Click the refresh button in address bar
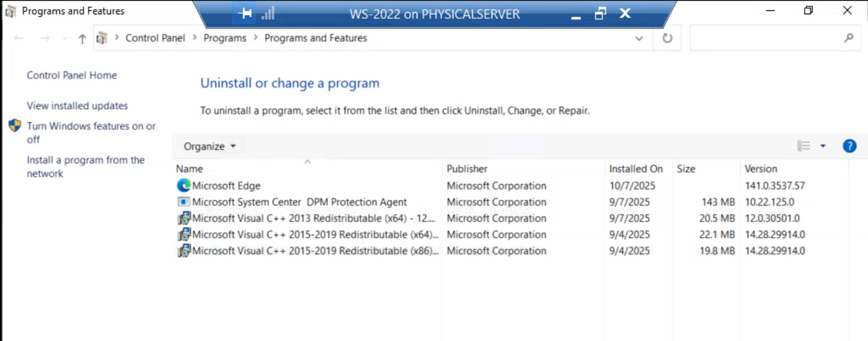The height and width of the screenshot is (341, 868). tap(667, 38)
